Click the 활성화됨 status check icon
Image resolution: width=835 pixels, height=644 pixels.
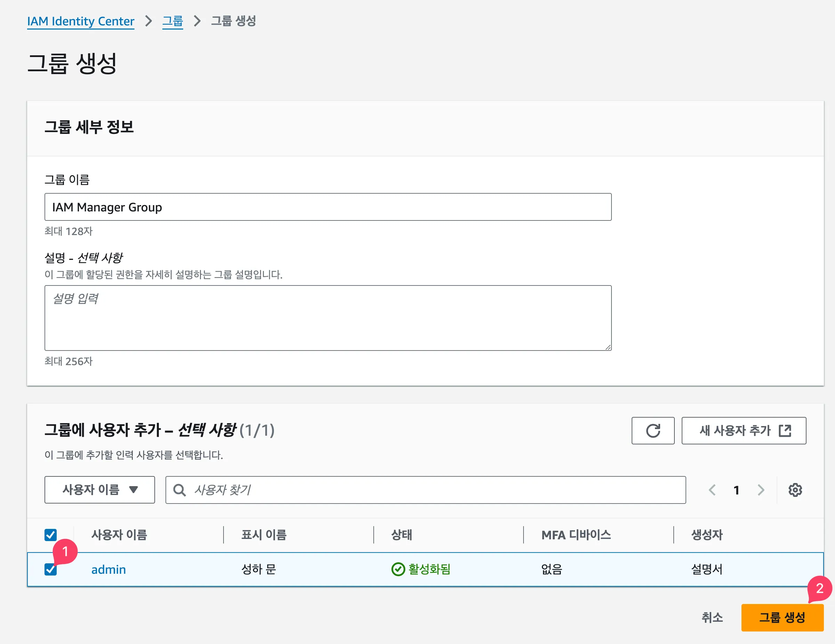coord(398,569)
